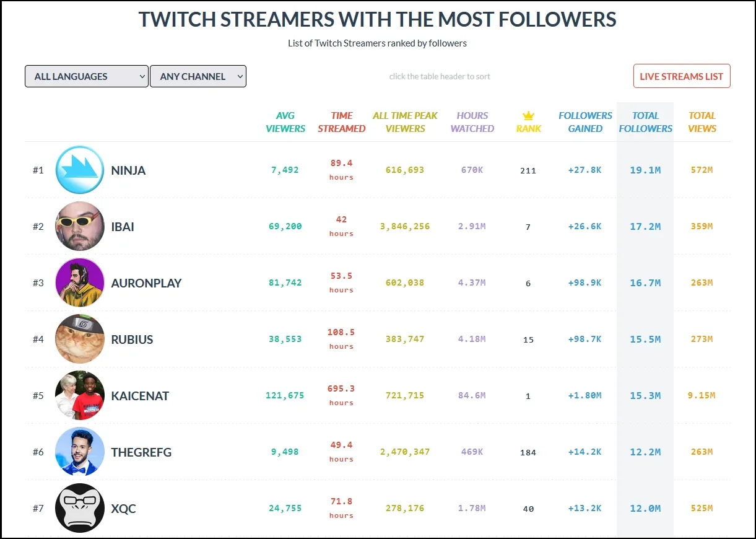Open the NINJA channel link
Screen dimensions: 756x539
[128, 170]
